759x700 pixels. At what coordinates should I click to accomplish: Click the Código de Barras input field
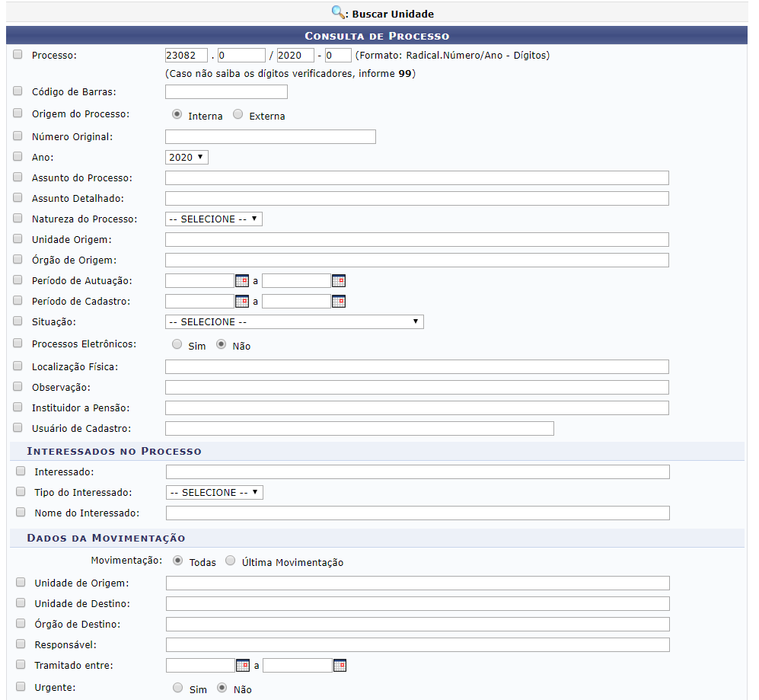(226, 92)
